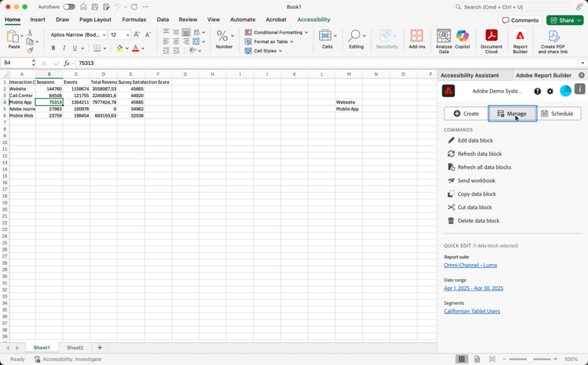Screen dimensions: 588x365
Task: Click the green Share button
Action: point(564,20)
